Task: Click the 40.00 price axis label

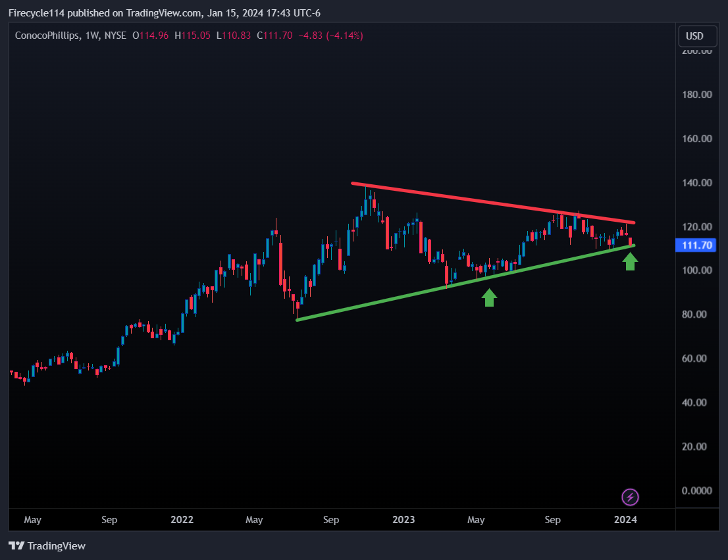Action: [x=694, y=403]
